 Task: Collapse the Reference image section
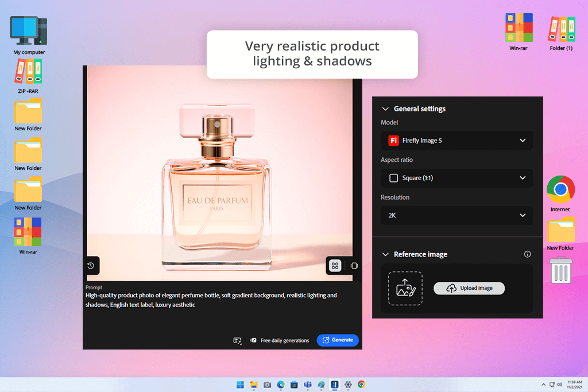pos(385,254)
